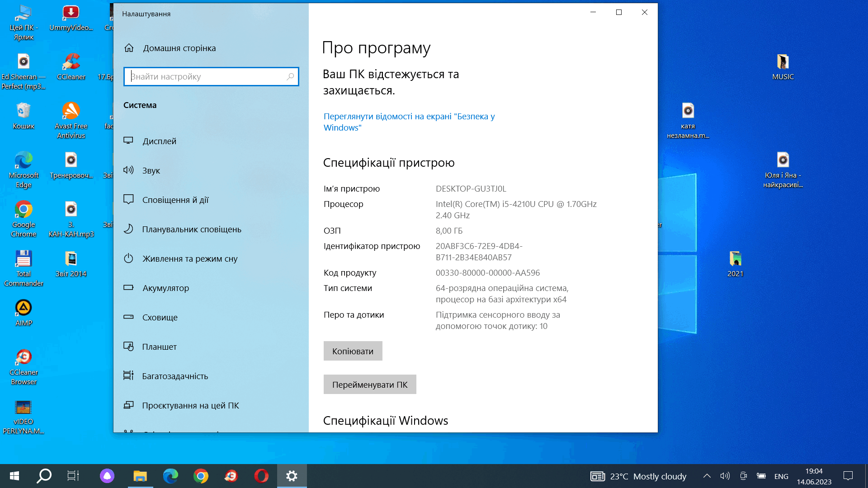Click the search magnifier in settings search box
This screenshot has width=868, height=488.
click(290, 77)
